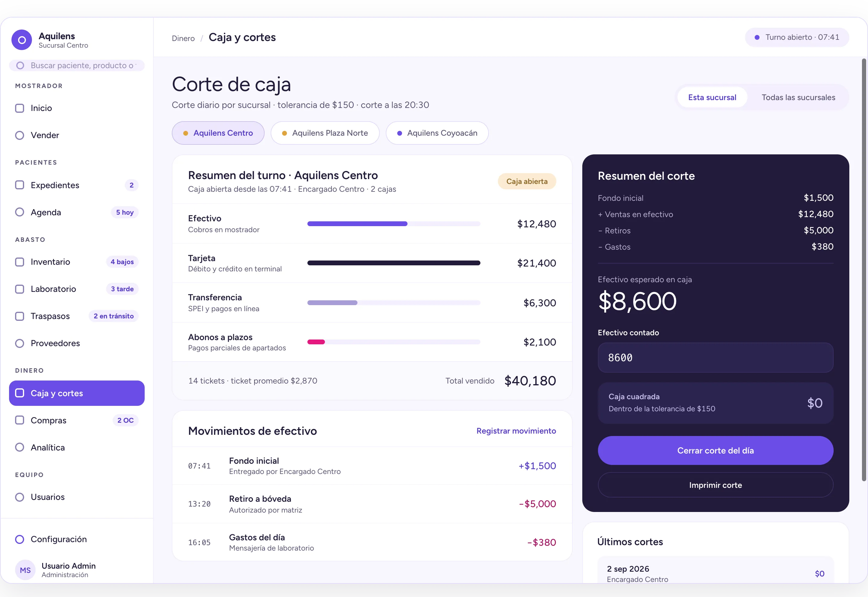Screen dimensions: 868x597
Task: Click the Analítica sidebar icon
Action: click(19, 447)
